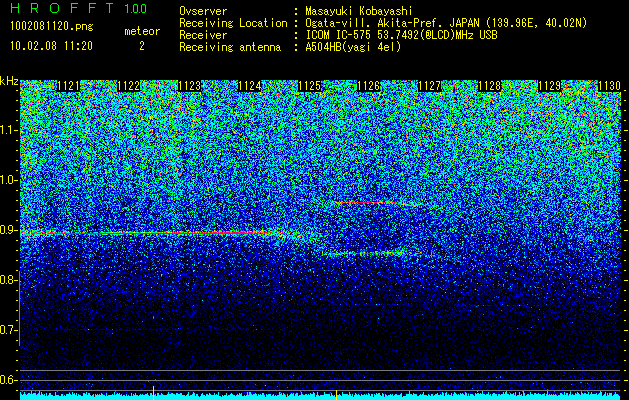
Task: Click the version number 1.0.0
Action: tap(136, 8)
